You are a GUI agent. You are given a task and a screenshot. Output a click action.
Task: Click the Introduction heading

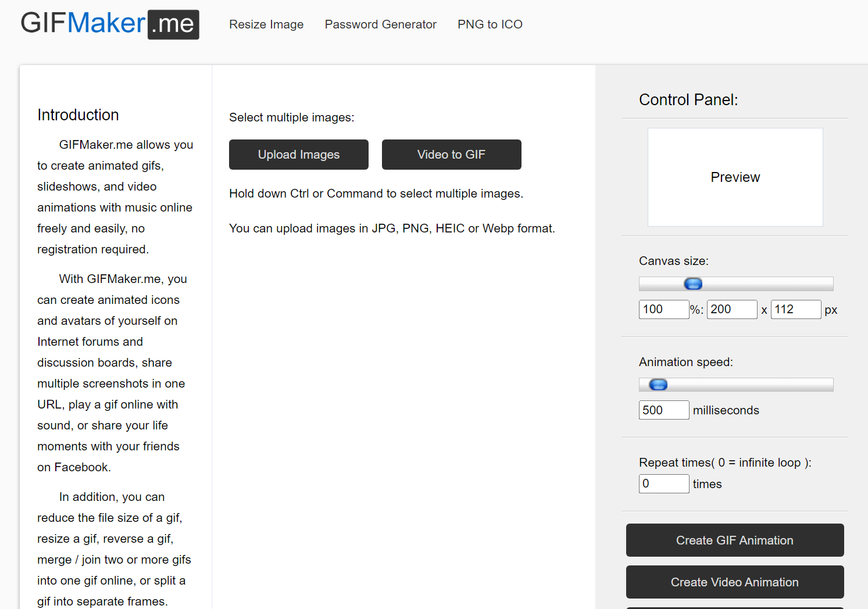[x=78, y=115]
